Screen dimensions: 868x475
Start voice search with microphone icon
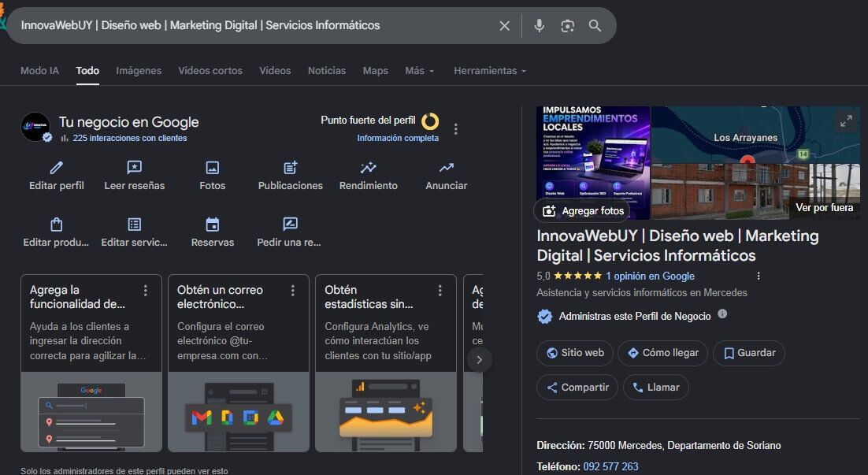point(540,25)
